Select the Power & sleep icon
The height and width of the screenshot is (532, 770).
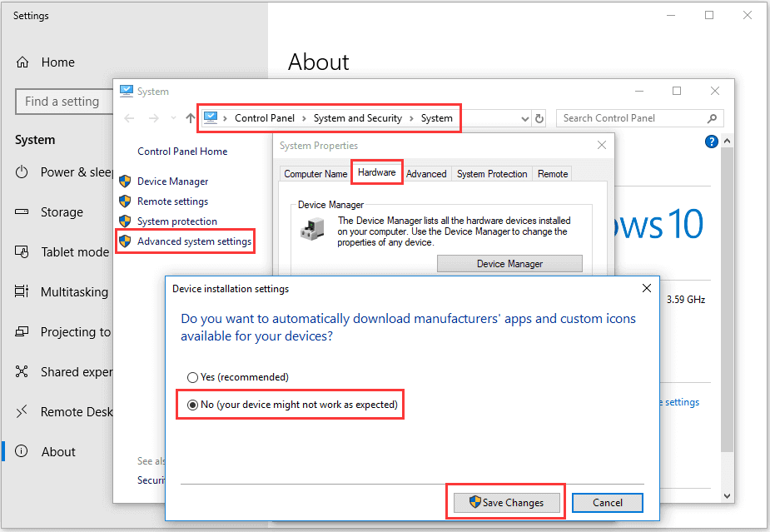pos(20,172)
